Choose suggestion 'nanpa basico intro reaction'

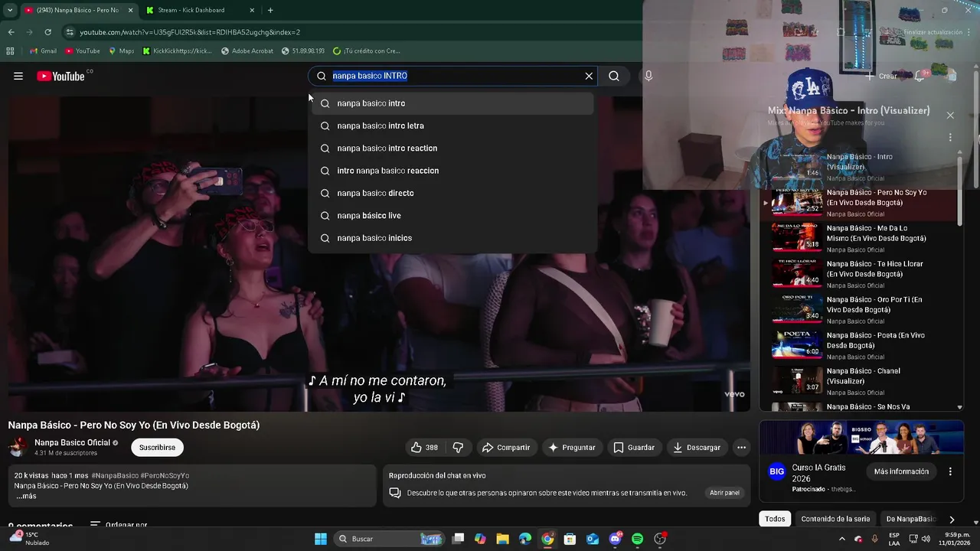point(452,148)
